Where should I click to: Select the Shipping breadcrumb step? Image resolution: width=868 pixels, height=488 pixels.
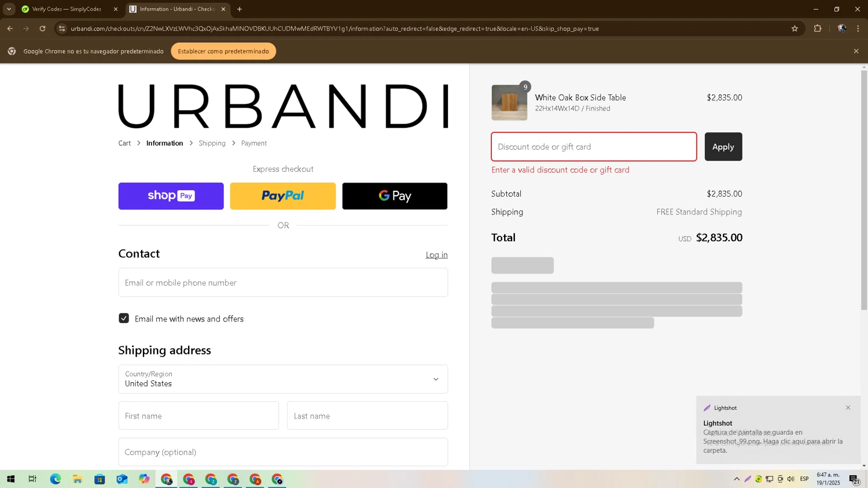[212, 143]
